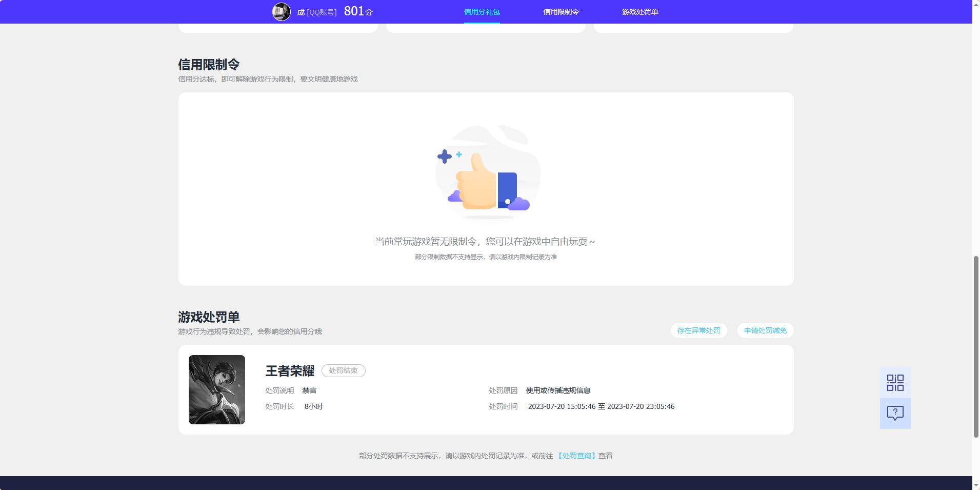Click the 部分限制数据不支持显示 note
Image resolution: width=980 pixels, height=490 pixels.
click(x=486, y=257)
